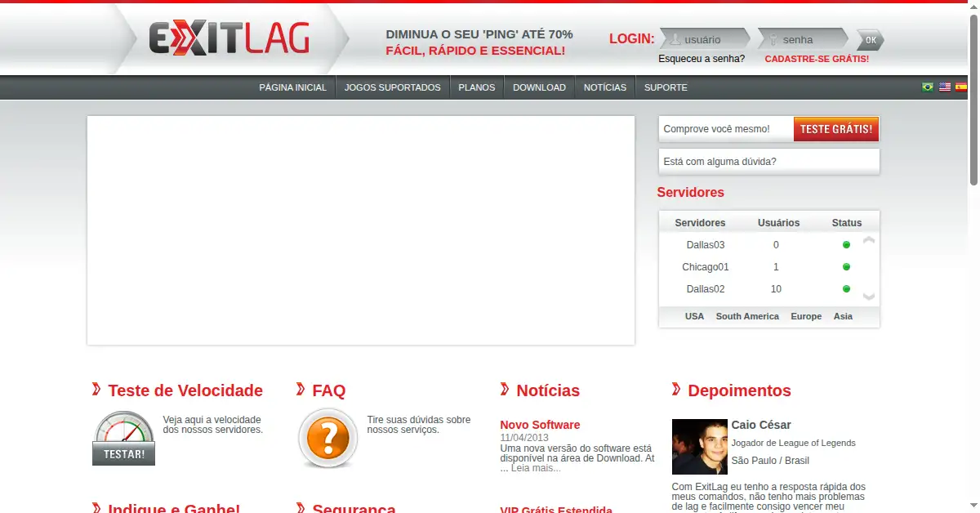Click the user count 10 for Dallas02
The width and height of the screenshot is (980, 513).
coord(776,289)
